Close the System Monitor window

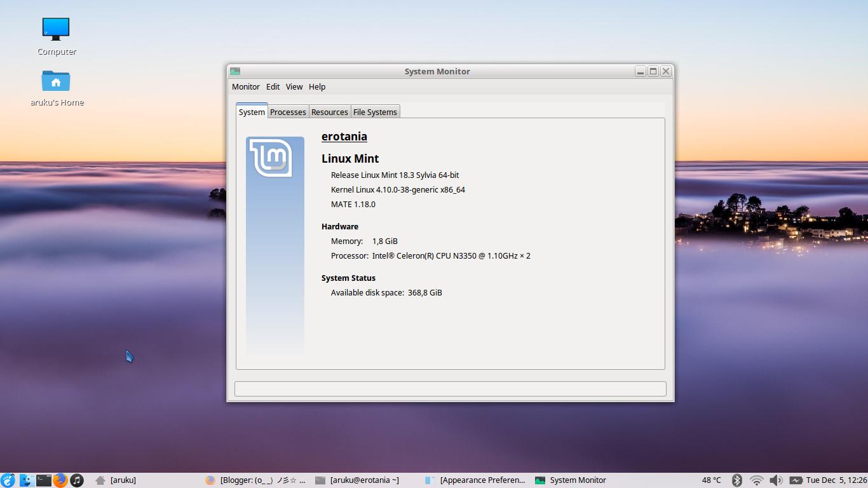pos(666,71)
